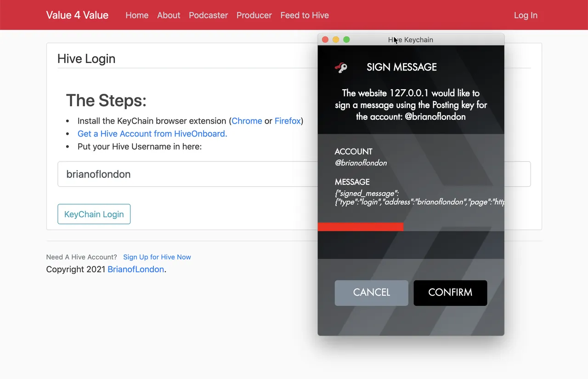This screenshot has height=379, width=588.
Task: Click Log In in the navbar
Action: pyautogui.click(x=526, y=15)
